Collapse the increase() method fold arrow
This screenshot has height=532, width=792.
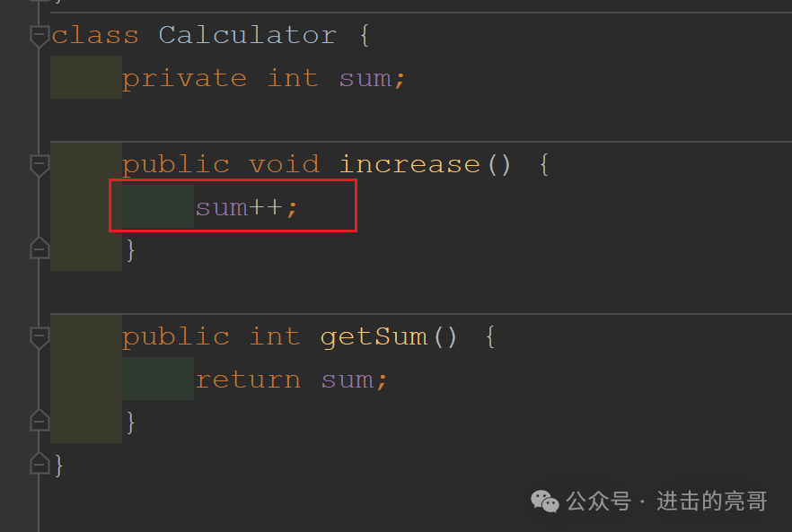click(40, 166)
